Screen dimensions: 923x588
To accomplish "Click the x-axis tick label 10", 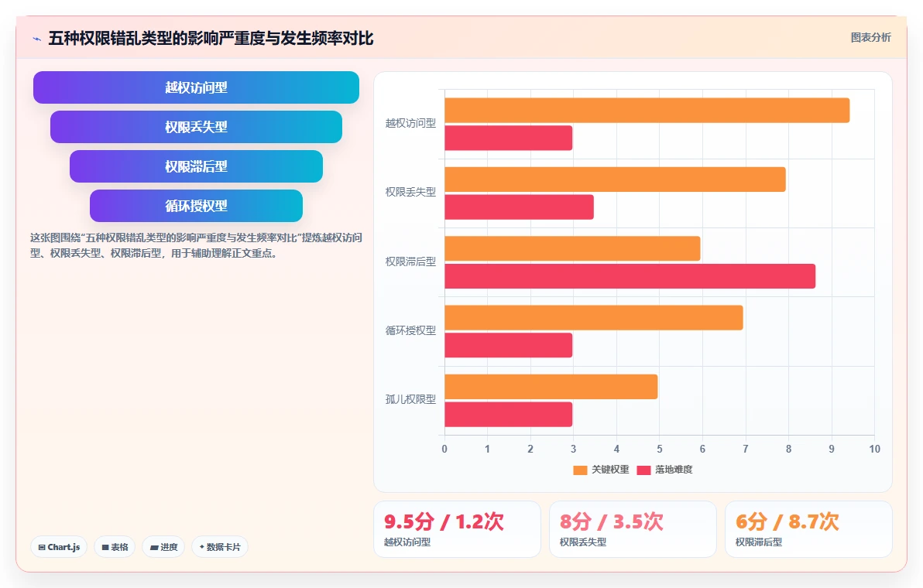I will tap(874, 450).
